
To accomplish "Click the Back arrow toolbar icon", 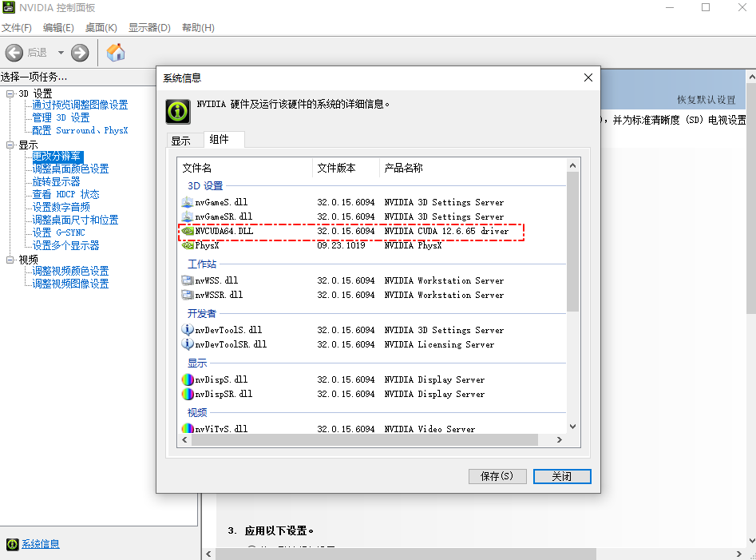I will click(14, 53).
